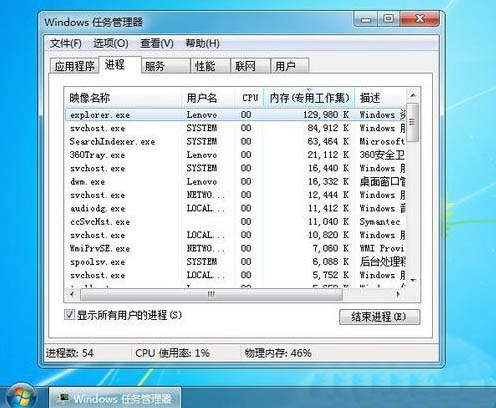This screenshot has width=496, height=408.
Task: Open the 性能 tab
Action: (x=210, y=66)
